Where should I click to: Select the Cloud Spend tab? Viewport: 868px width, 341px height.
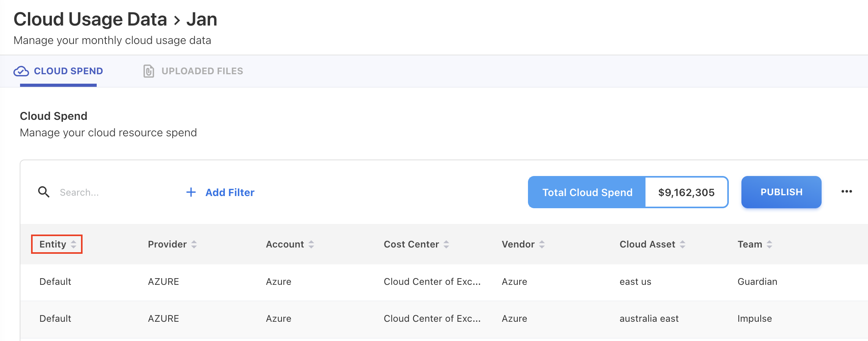pyautogui.click(x=68, y=71)
